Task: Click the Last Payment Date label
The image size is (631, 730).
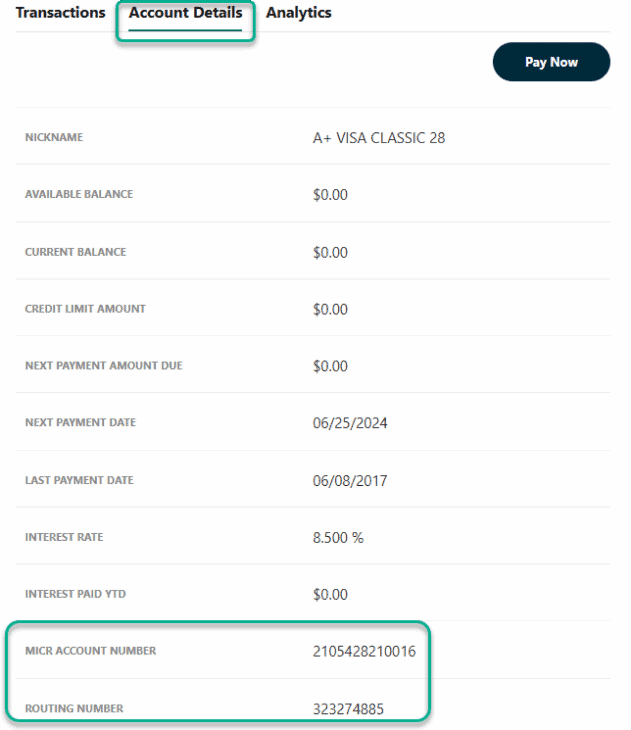Action: (79, 481)
